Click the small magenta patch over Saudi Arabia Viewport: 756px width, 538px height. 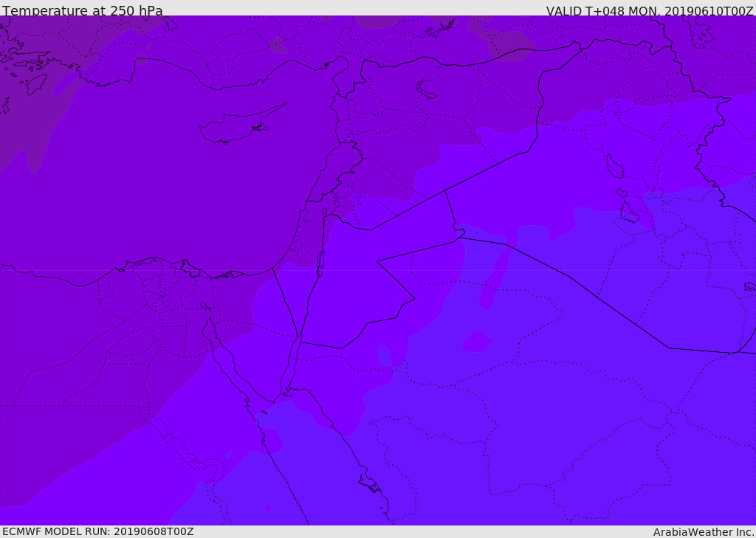click(477, 341)
